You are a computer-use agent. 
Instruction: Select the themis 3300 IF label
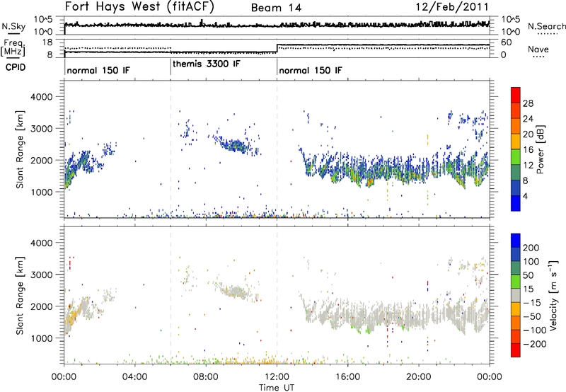206,64
